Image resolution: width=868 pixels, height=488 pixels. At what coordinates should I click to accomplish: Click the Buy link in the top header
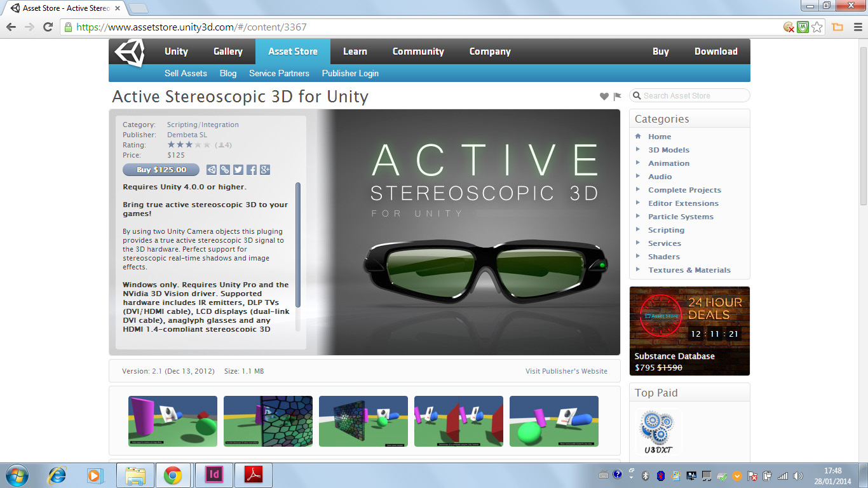661,51
